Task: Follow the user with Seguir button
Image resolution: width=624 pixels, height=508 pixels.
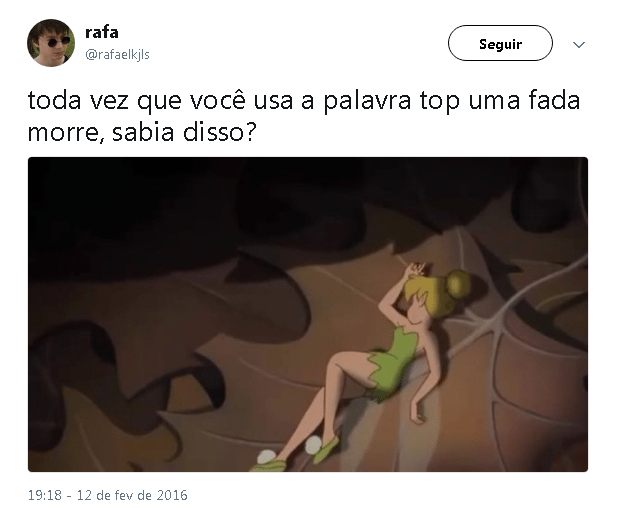Action: click(x=500, y=43)
